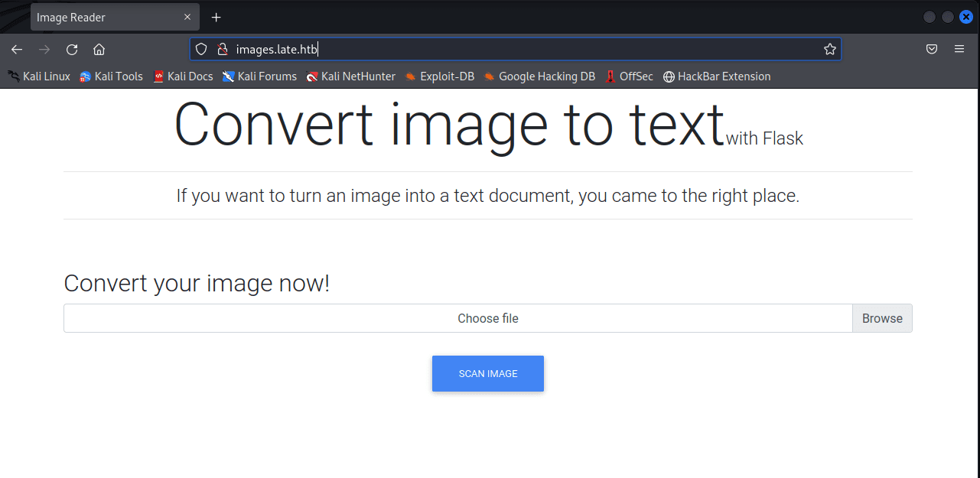Image resolution: width=980 pixels, height=478 pixels.
Task: Click Browse to pick a file
Action: point(881,318)
